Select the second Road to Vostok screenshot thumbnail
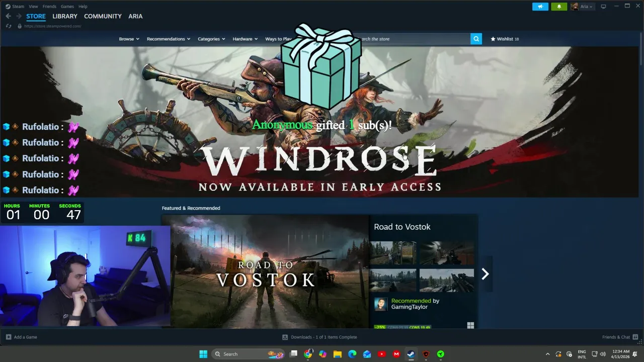The height and width of the screenshot is (362, 644). point(447,253)
